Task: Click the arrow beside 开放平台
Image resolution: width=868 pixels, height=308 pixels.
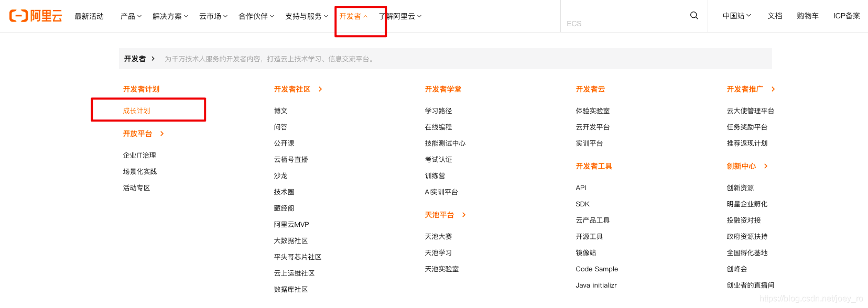Action: (162, 134)
